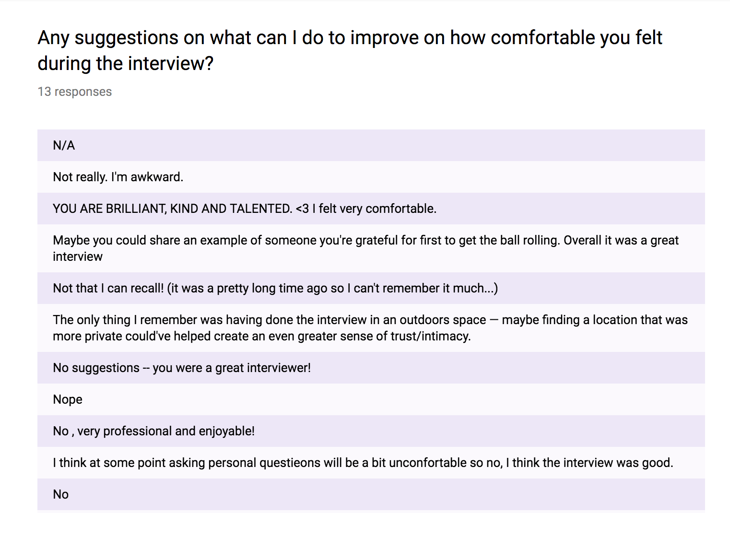The height and width of the screenshot is (560, 730).
Task: Select the "Not that I can recall!" response
Action: (108, 288)
